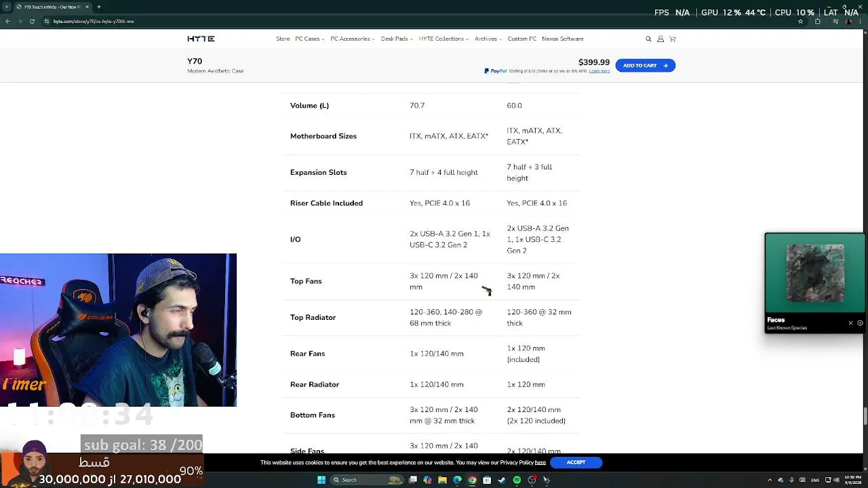Open a new browser tab
Screen dimensions: 868x488
[99, 7]
